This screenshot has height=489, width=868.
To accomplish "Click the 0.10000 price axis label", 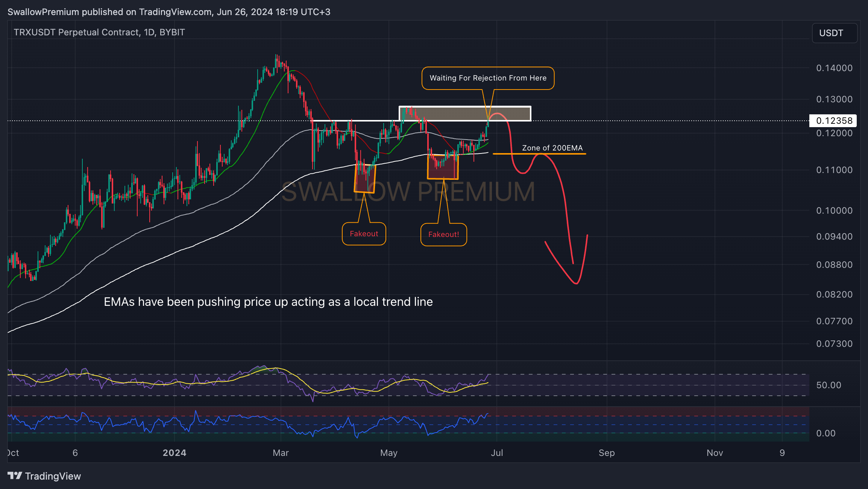I will pos(834,211).
